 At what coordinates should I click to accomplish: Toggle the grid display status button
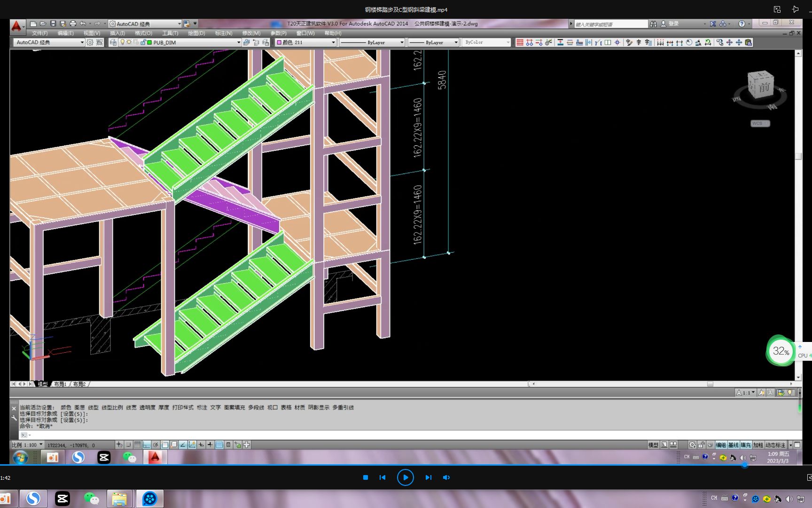point(137,444)
